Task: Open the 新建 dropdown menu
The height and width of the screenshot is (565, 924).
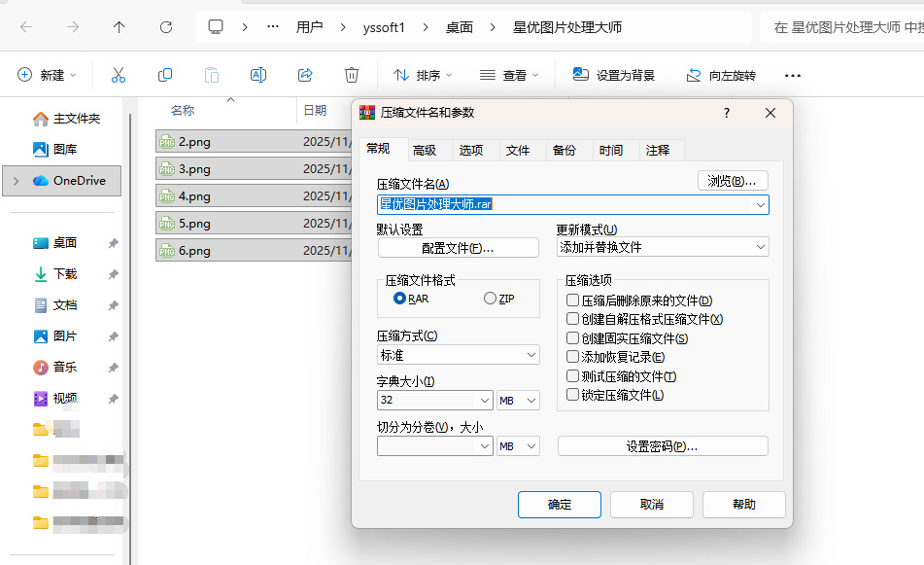Action: pos(48,75)
